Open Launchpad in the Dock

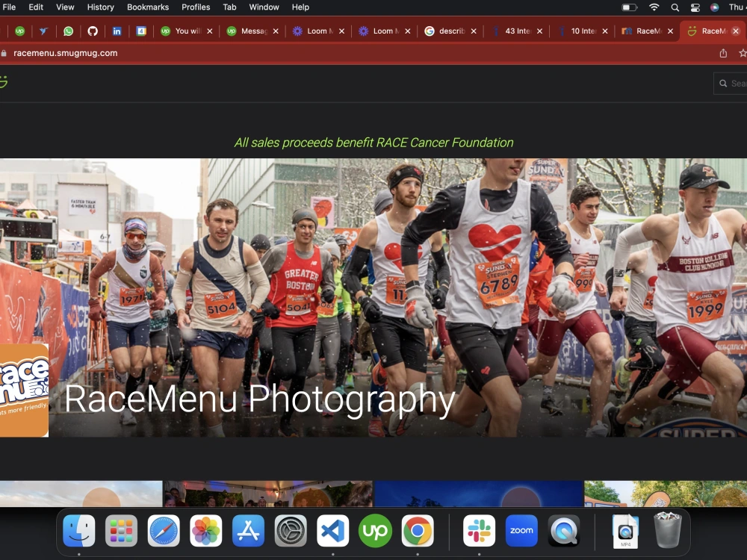(121, 530)
